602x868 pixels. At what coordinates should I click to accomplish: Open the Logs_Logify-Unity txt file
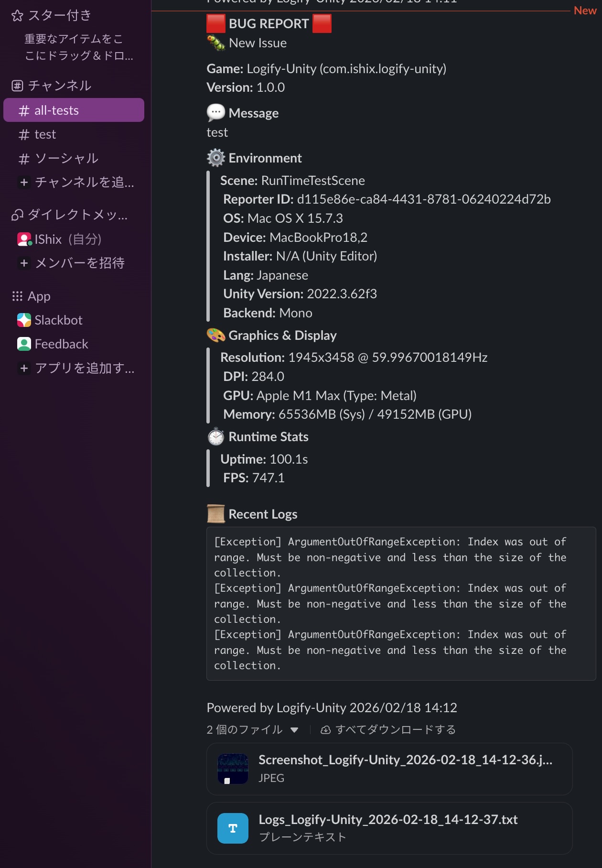pyautogui.click(x=387, y=820)
